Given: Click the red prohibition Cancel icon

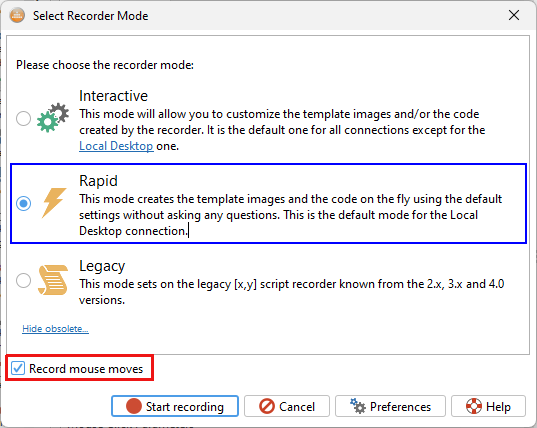Looking at the screenshot, I should 267,406.
